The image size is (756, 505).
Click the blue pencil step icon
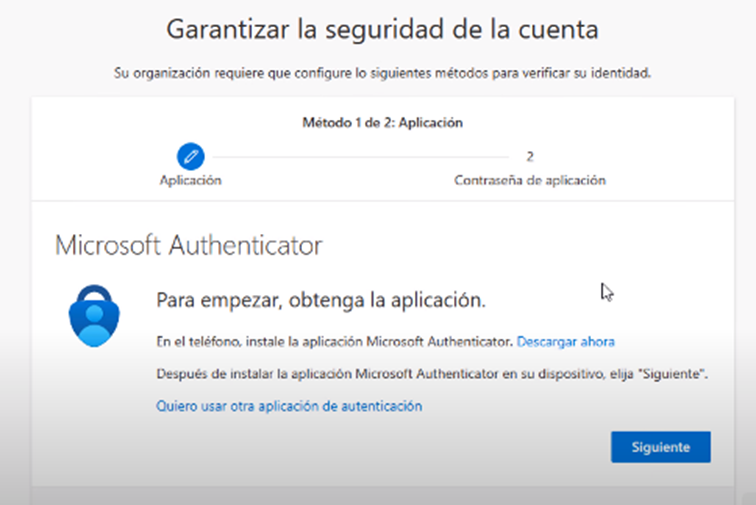click(x=190, y=156)
